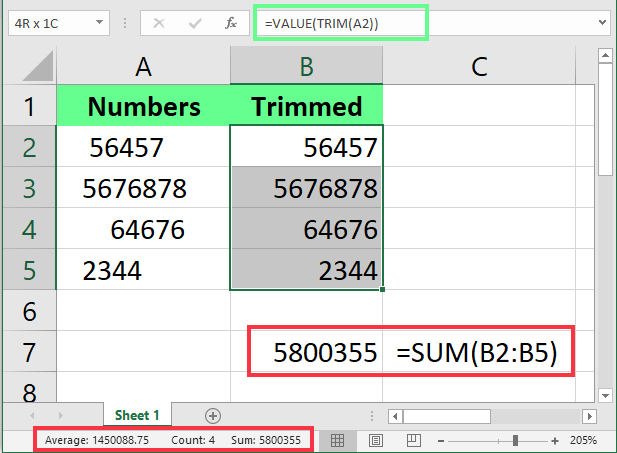The width and height of the screenshot is (617, 453).
Task: Select row 6 header
Action: pyautogui.click(x=30, y=311)
